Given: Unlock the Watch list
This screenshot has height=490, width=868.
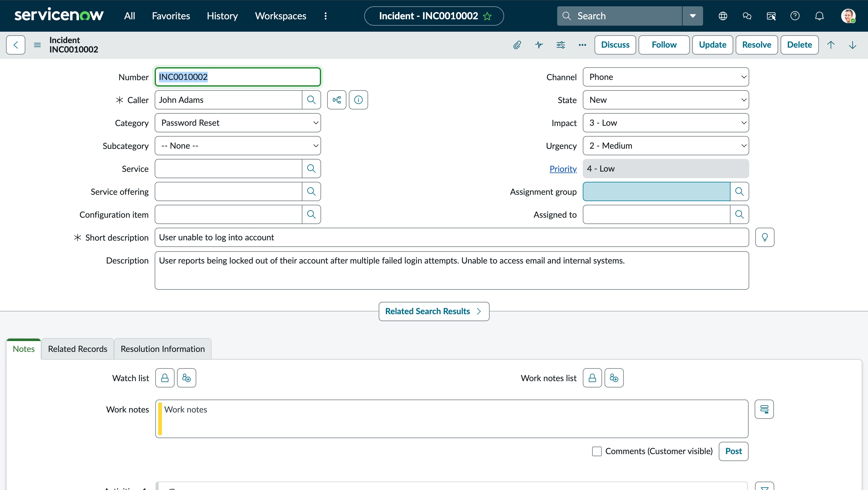Looking at the screenshot, I should [165, 378].
